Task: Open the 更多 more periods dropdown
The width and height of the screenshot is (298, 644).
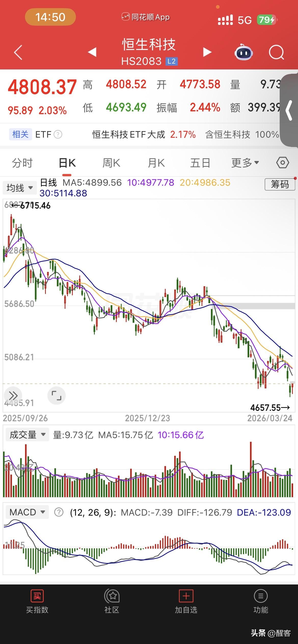Action: (x=245, y=163)
